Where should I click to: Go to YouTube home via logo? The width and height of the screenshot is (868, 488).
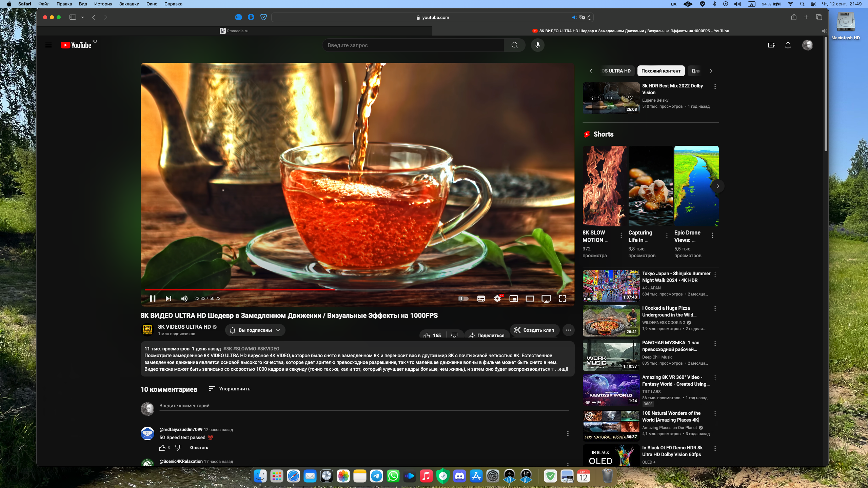(x=76, y=45)
